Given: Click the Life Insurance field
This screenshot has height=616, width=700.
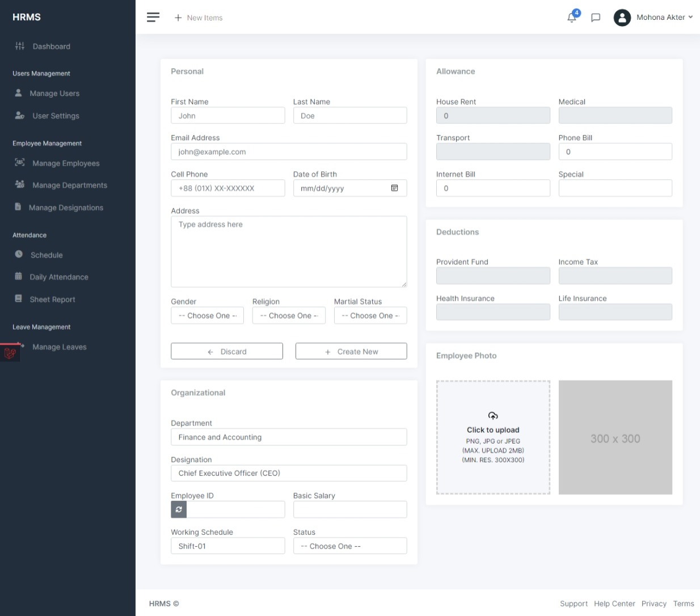Looking at the screenshot, I should 615,312.
